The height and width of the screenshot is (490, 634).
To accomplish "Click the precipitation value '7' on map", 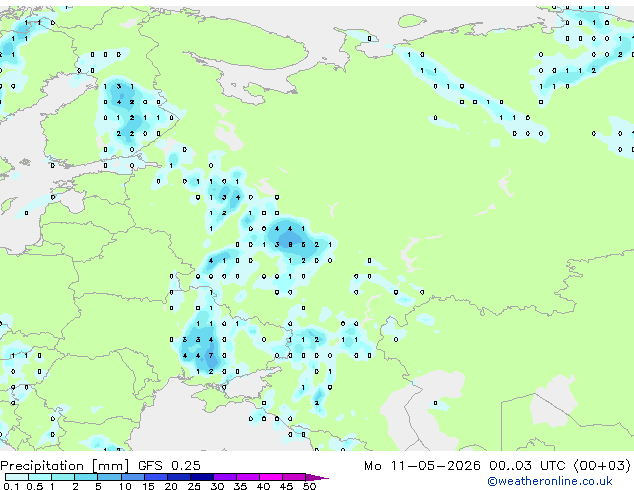I will click(x=211, y=356).
